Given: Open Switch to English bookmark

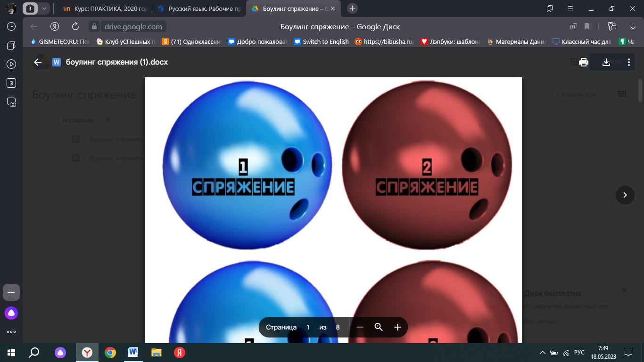Looking at the screenshot, I should [321, 41].
